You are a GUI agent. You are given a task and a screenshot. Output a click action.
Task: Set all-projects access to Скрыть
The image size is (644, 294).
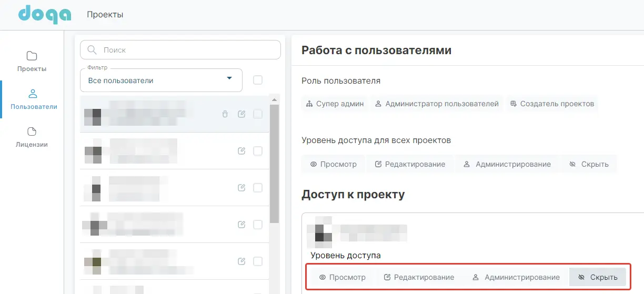(589, 164)
